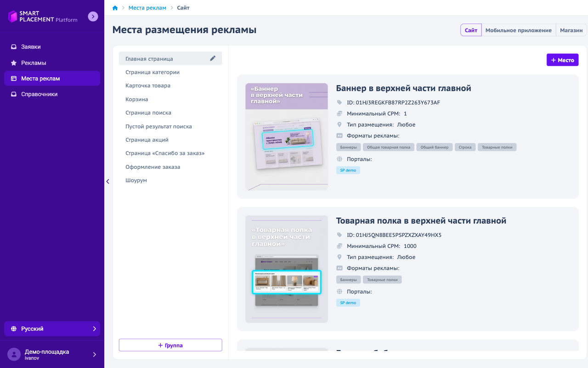The height and width of the screenshot is (368, 588).
Task: Select Страница «Спасибо за заказ» group
Action: coord(170,153)
